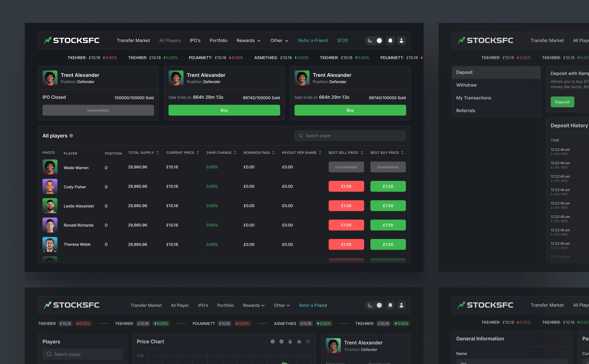This screenshot has height=364, width=589.
Task: Click the zoom out icon on Price Chart
Action: coord(273,341)
